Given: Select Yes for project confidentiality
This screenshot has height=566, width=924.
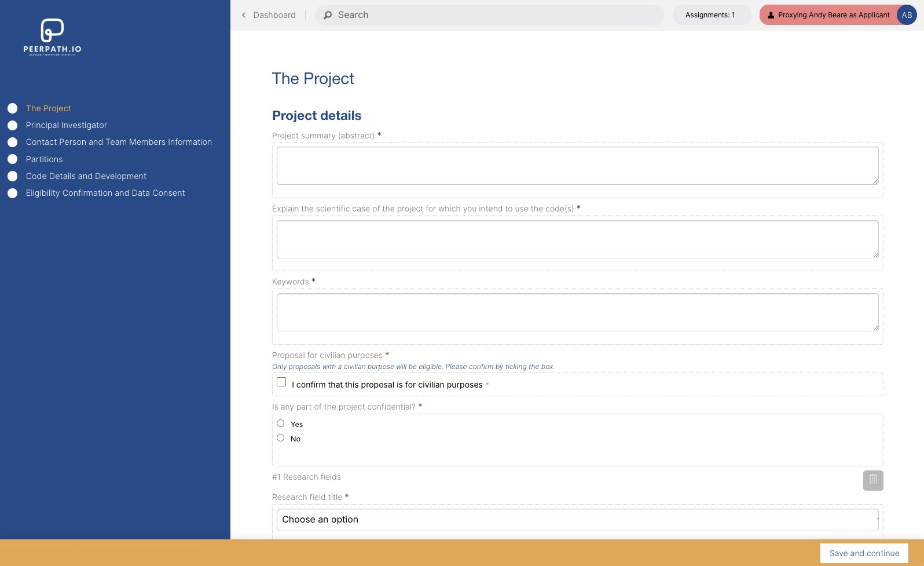Looking at the screenshot, I should (x=281, y=423).
